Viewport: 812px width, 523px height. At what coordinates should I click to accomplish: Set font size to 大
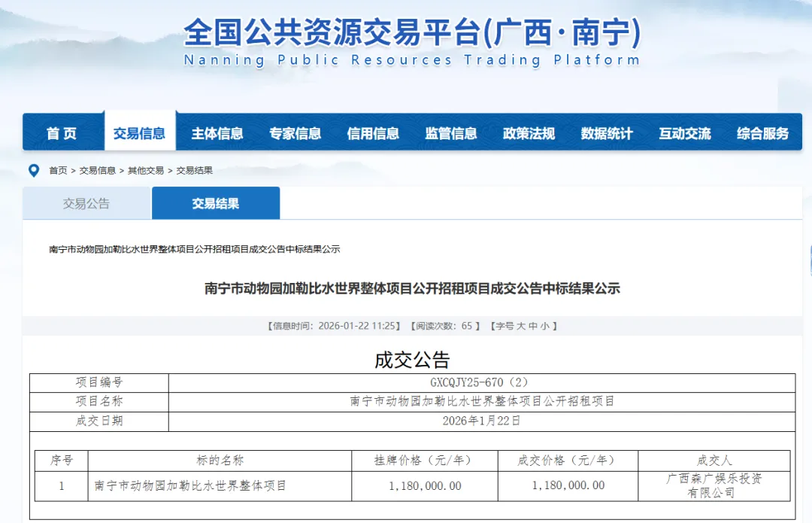(520, 326)
